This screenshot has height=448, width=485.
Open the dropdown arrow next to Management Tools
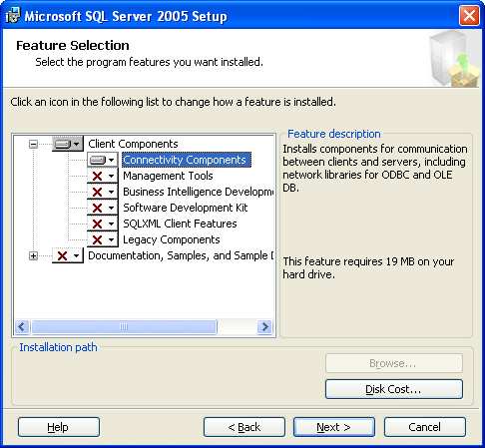click(112, 176)
